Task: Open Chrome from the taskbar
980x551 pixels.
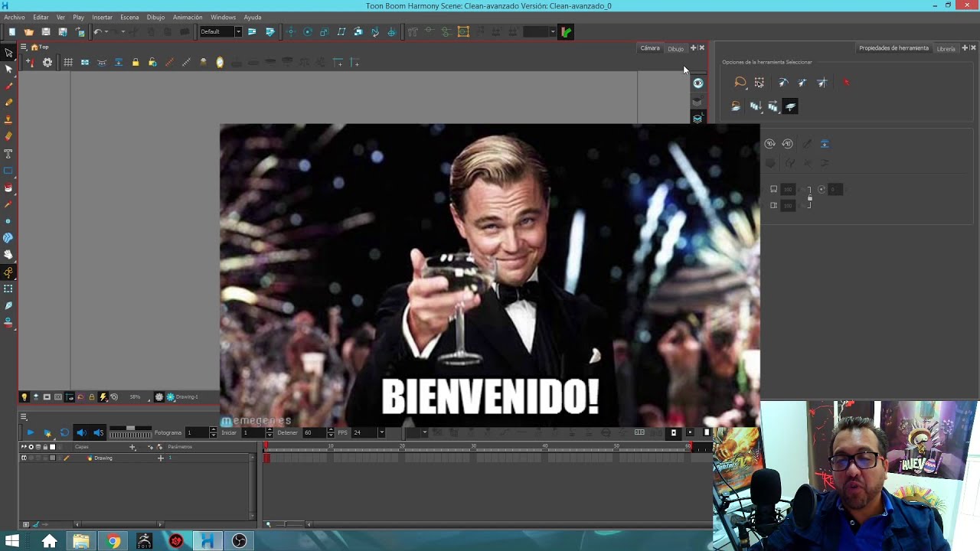Action: [113, 541]
